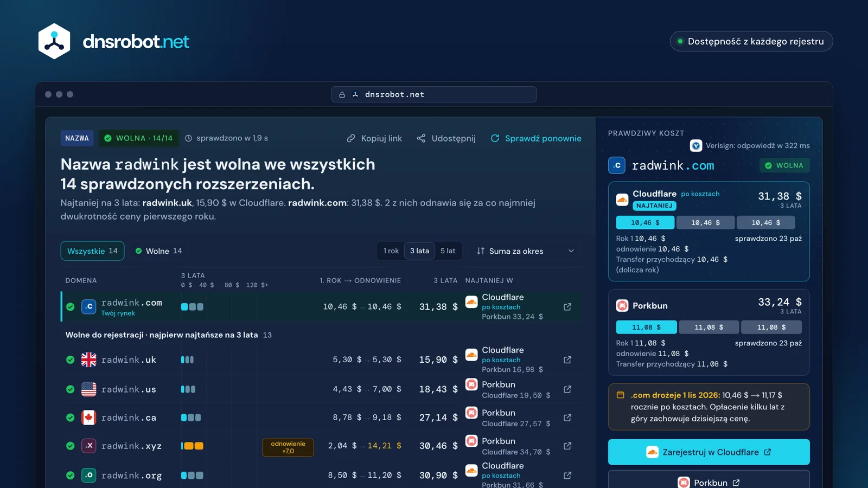Click the .xyz TLD icon beside radwink.xyz
The width and height of the screenshot is (868, 488).
(89, 446)
